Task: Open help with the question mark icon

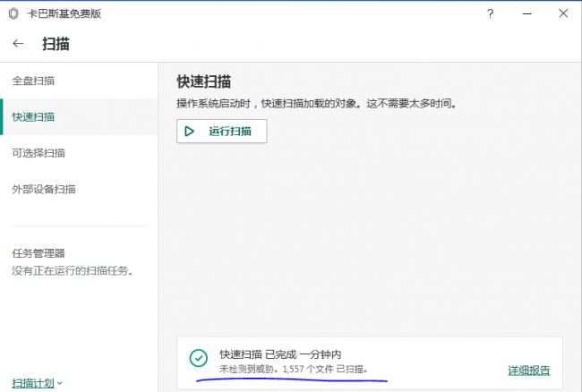Action: click(490, 13)
